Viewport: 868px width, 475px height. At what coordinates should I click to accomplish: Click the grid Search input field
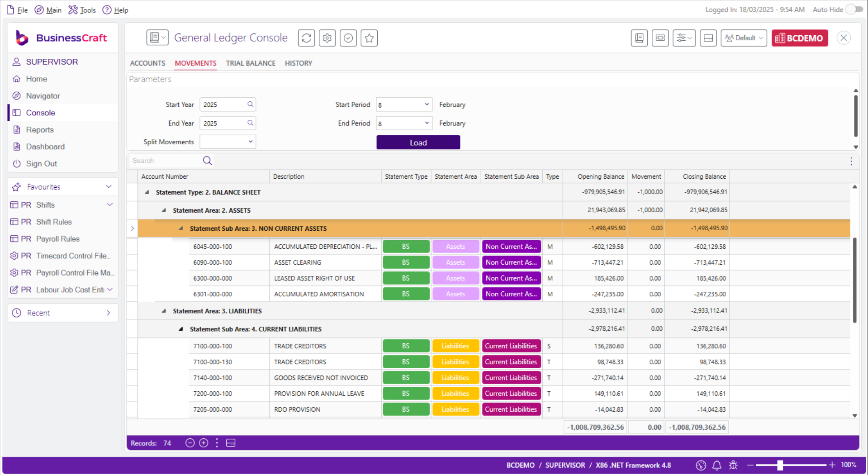pyautogui.click(x=165, y=161)
